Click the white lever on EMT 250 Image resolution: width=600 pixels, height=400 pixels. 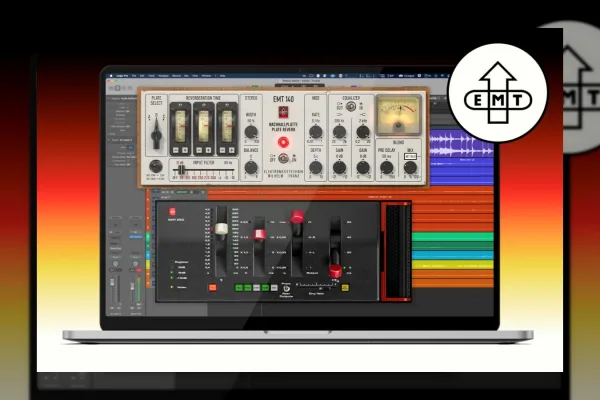pos(221,229)
